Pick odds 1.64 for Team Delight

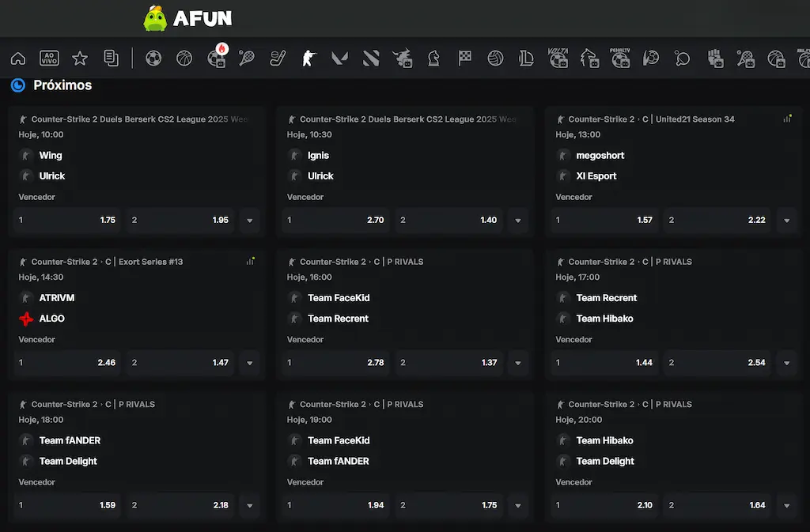click(x=717, y=504)
